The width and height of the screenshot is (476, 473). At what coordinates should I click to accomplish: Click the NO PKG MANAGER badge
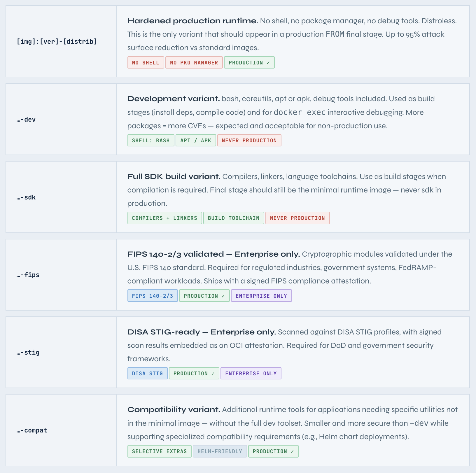click(x=194, y=63)
